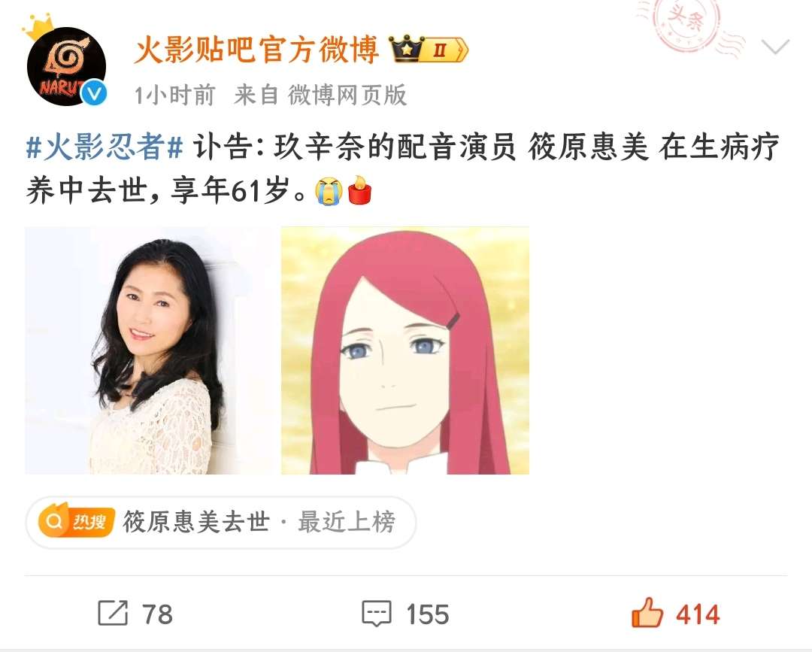The height and width of the screenshot is (652, 812).
Task: Click the 最近上榜 label in trending chip
Action: click(347, 522)
